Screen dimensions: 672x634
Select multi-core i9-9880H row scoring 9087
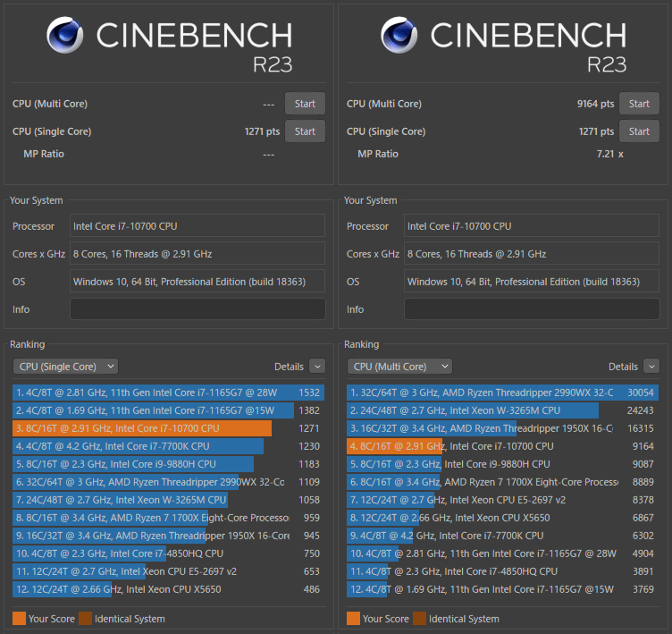(503, 464)
